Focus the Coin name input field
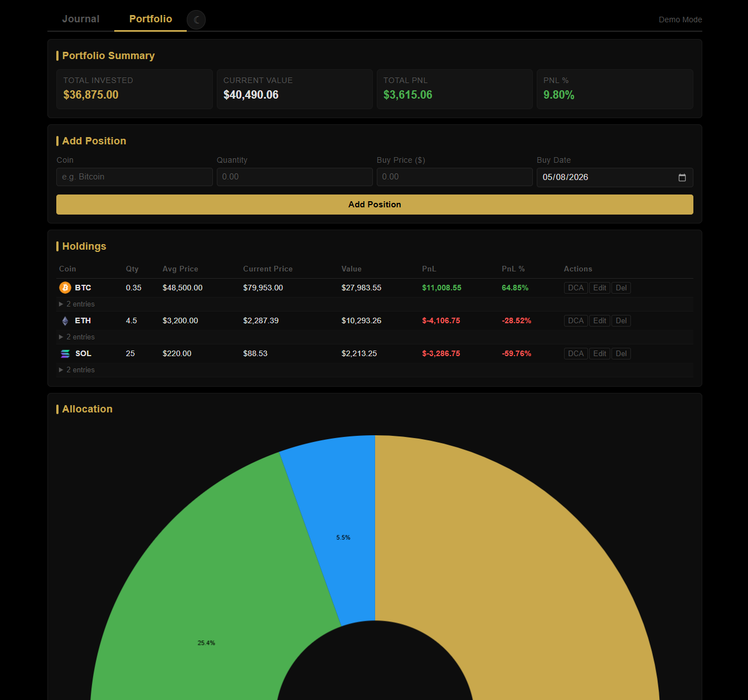Screen dimensions: 748x700 [x=134, y=177]
